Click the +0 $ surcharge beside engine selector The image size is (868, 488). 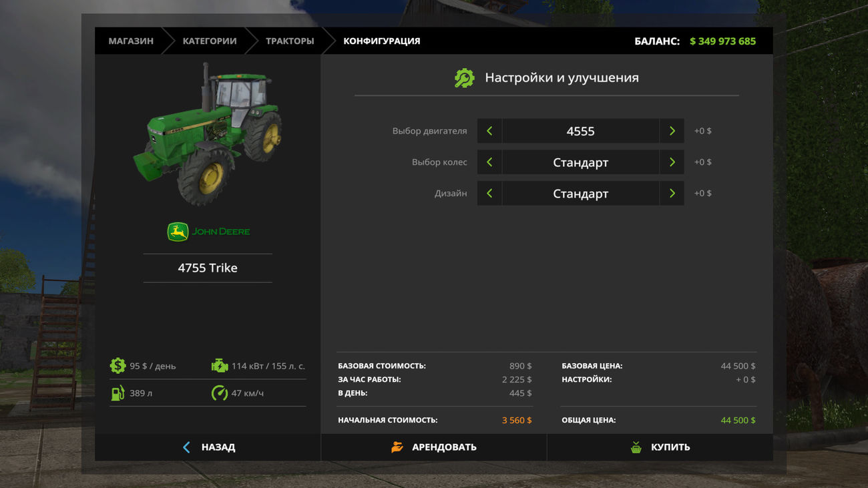(702, 131)
